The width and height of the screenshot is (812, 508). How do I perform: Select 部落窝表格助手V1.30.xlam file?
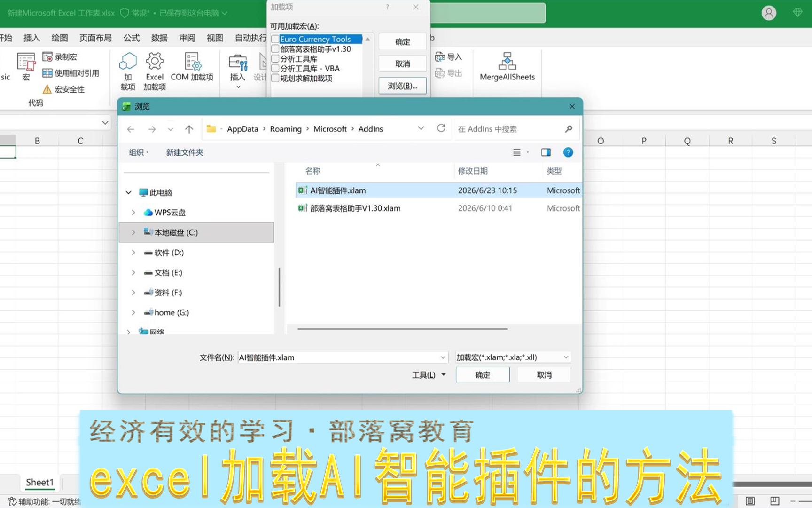[x=439, y=208]
